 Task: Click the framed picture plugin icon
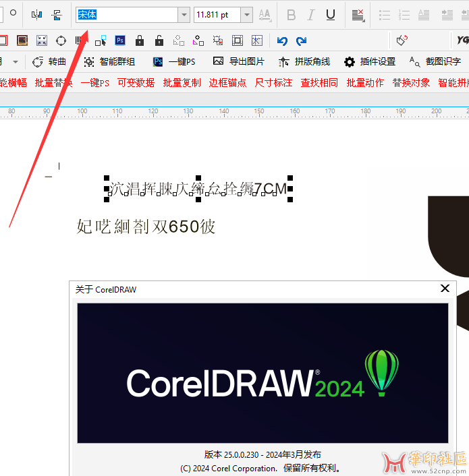(22, 40)
